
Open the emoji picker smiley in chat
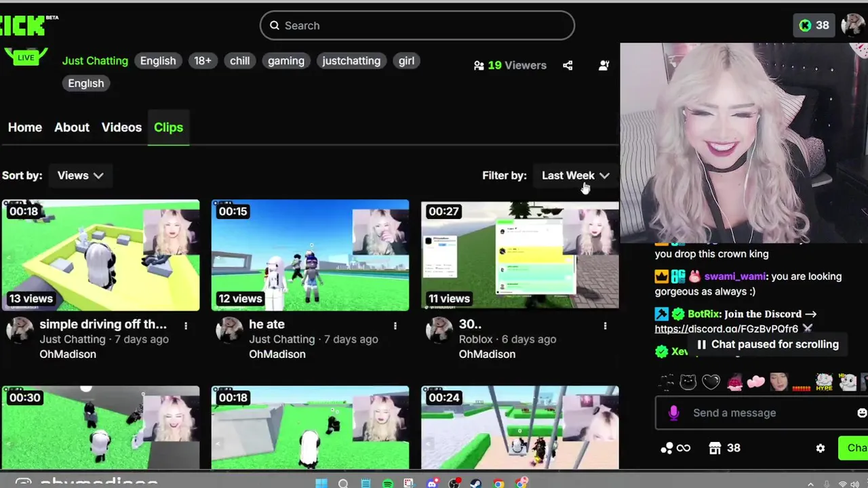pos(862,413)
